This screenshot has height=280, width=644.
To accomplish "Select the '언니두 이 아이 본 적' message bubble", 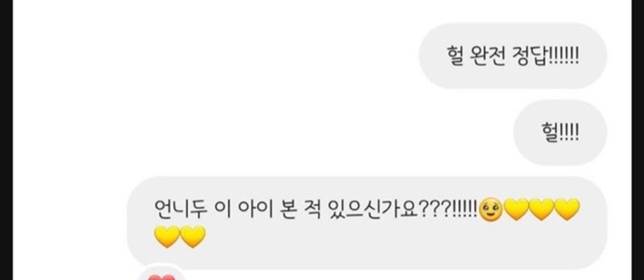I will (367, 223).
